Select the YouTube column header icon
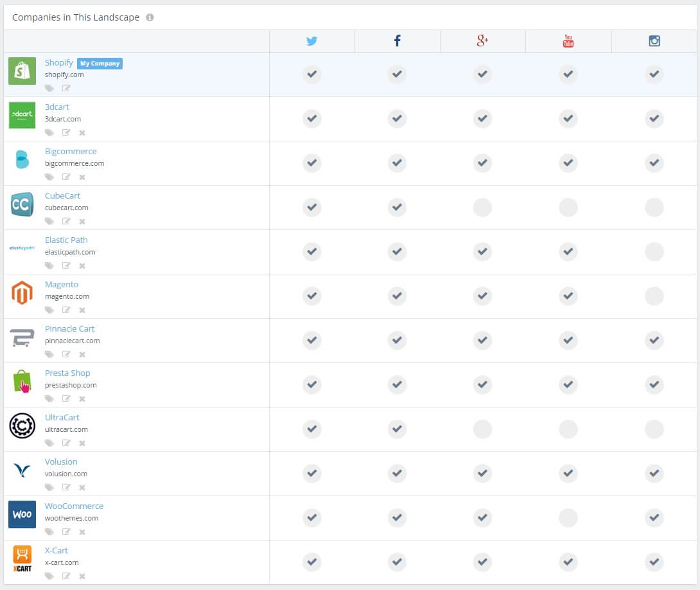Image resolution: width=700 pixels, height=590 pixels. coord(568,40)
